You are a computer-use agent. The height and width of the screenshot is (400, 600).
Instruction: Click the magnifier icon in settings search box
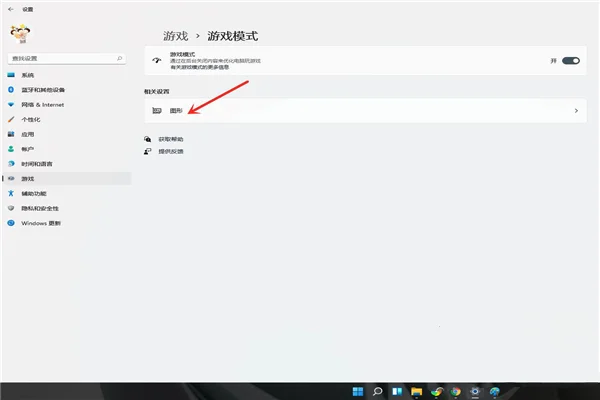pyautogui.click(x=119, y=58)
